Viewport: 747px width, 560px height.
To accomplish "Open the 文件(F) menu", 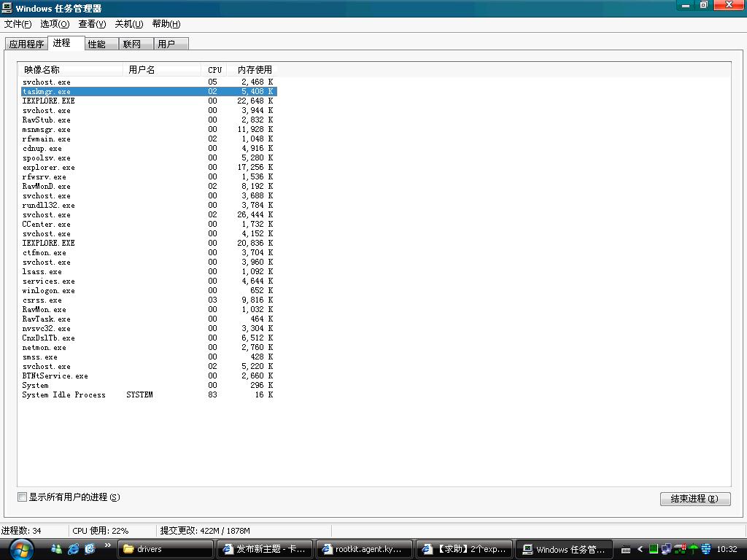I will [x=18, y=24].
